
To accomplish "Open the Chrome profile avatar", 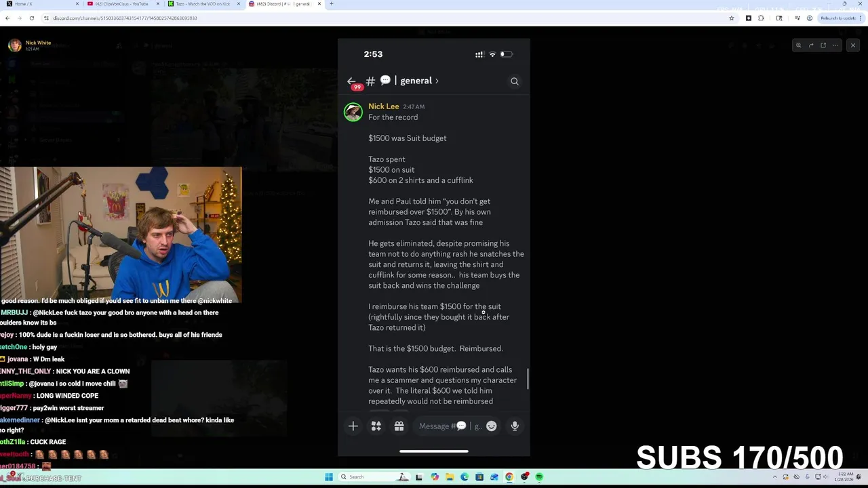I will pos(809,18).
